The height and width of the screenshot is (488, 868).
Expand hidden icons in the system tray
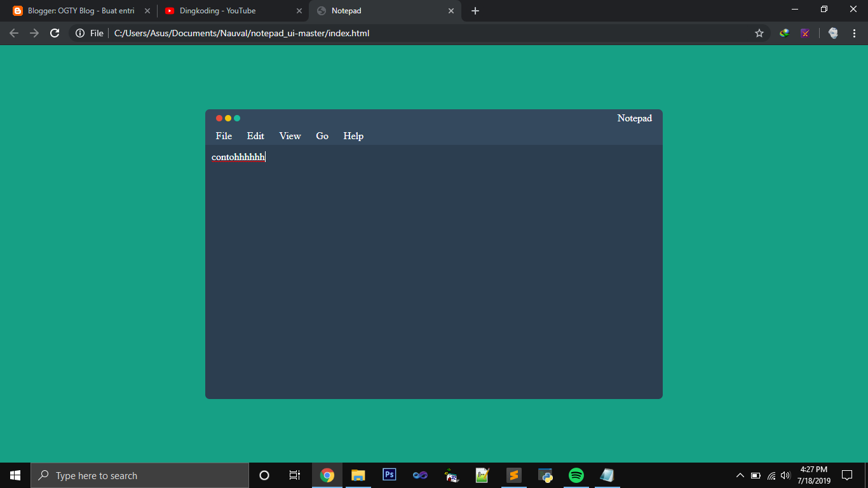[740, 475]
